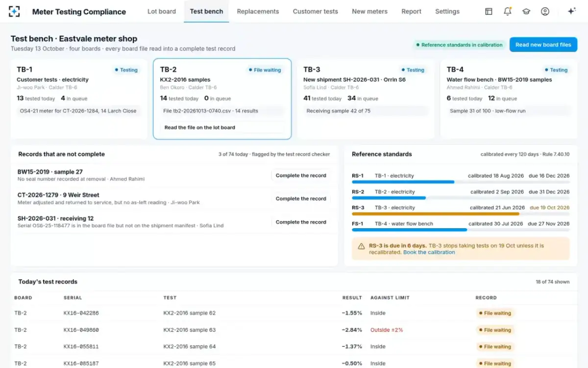Click the −1.55% result value
The image size is (588, 368).
tap(352, 313)
